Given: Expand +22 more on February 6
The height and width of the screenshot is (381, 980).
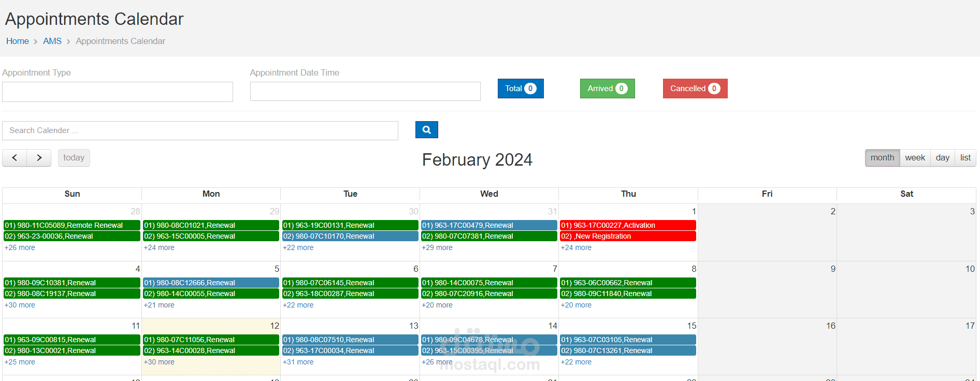Looking at the screenshot, I should 298,305.
